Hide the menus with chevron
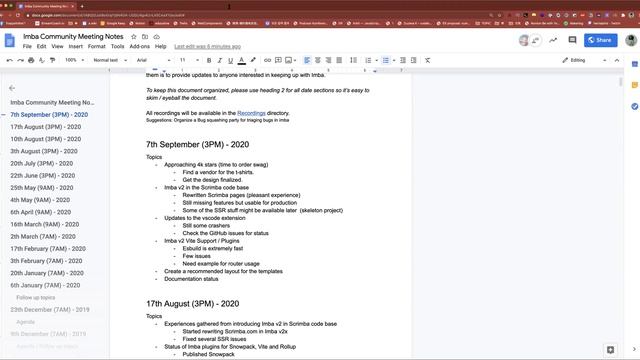Screen dimensions: 640x360 tap(617, 60)
